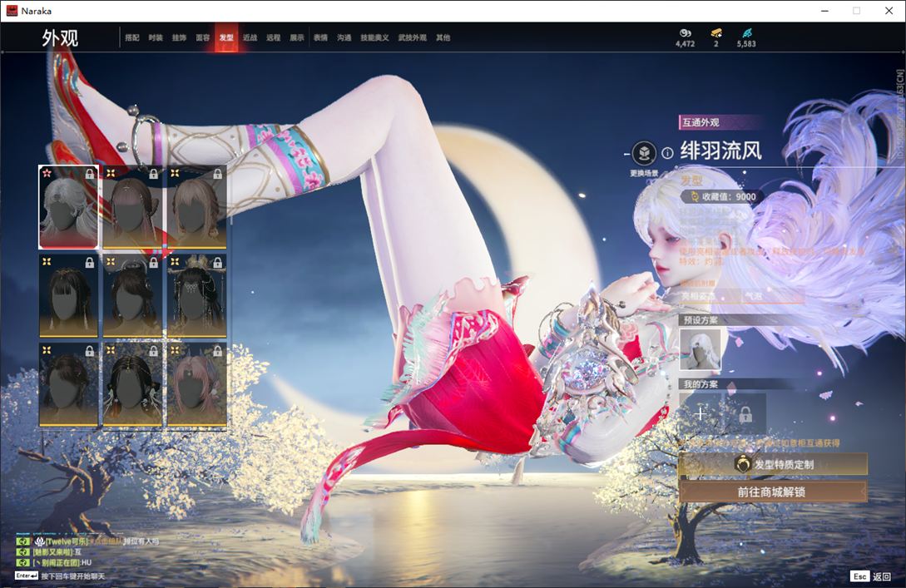This screenshot has height=588, width=906.
Task: Click the lock icon on the white-hair thumbnail
Action: click(90, 173)
